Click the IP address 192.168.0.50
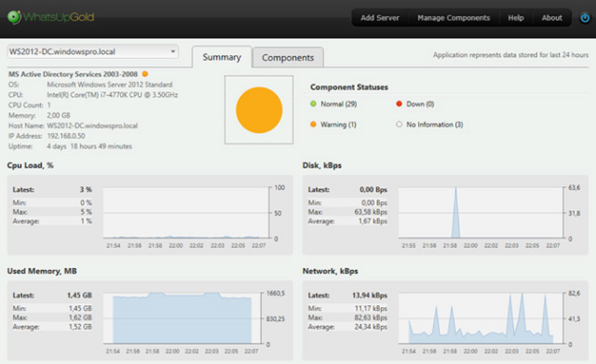Viewport: 596px width, 364px height. tap(66, 136)
